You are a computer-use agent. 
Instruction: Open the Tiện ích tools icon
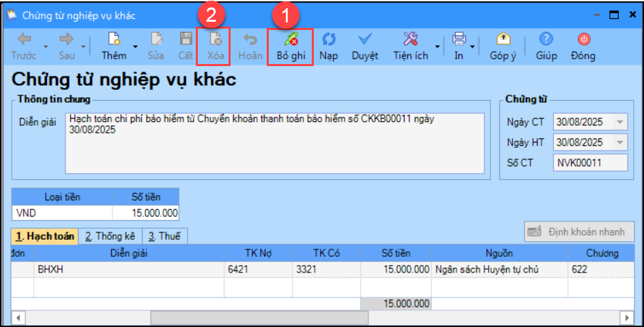click(x=410, y=39)
